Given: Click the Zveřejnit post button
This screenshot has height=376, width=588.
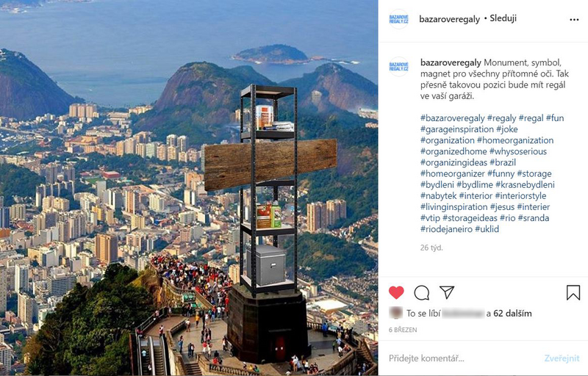Looking at the screenshot, I should (x=562, y=358).
